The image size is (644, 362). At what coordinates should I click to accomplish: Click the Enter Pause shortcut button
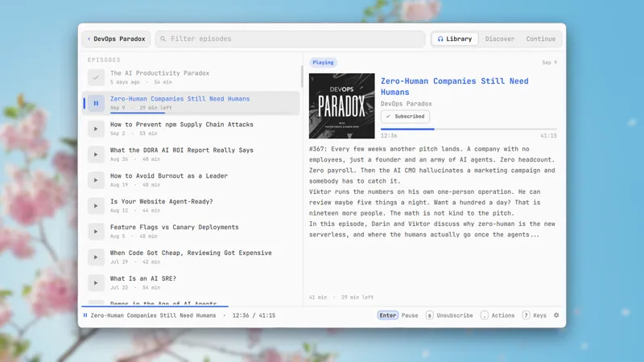(x=398, y=315)
